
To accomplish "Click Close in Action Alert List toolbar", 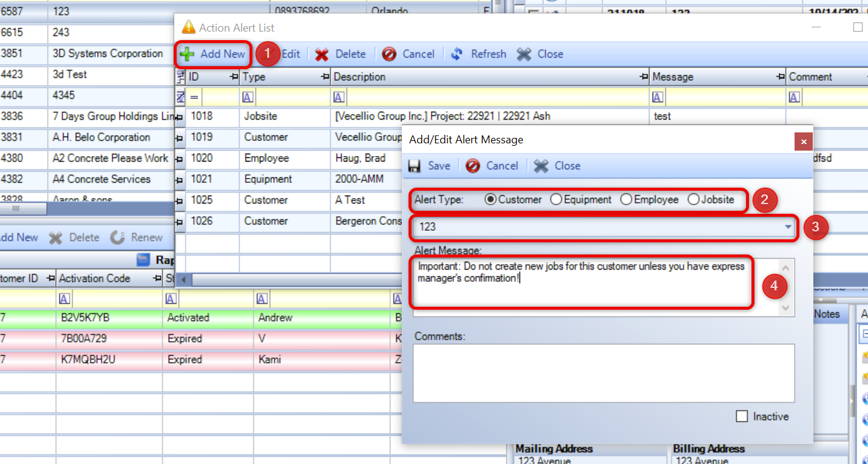I will click(540, 54).
